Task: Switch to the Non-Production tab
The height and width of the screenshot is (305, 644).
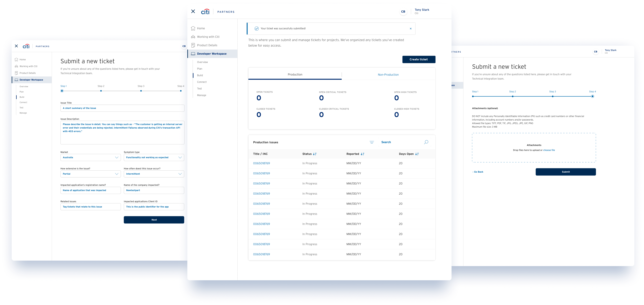Action: coord(388,75)
